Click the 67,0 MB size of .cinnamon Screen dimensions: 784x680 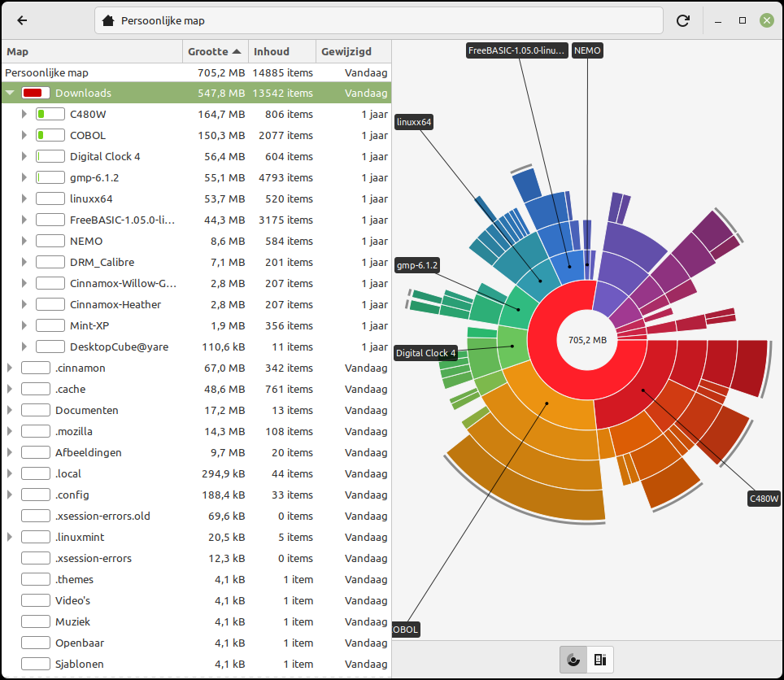(x=224, y=368)
